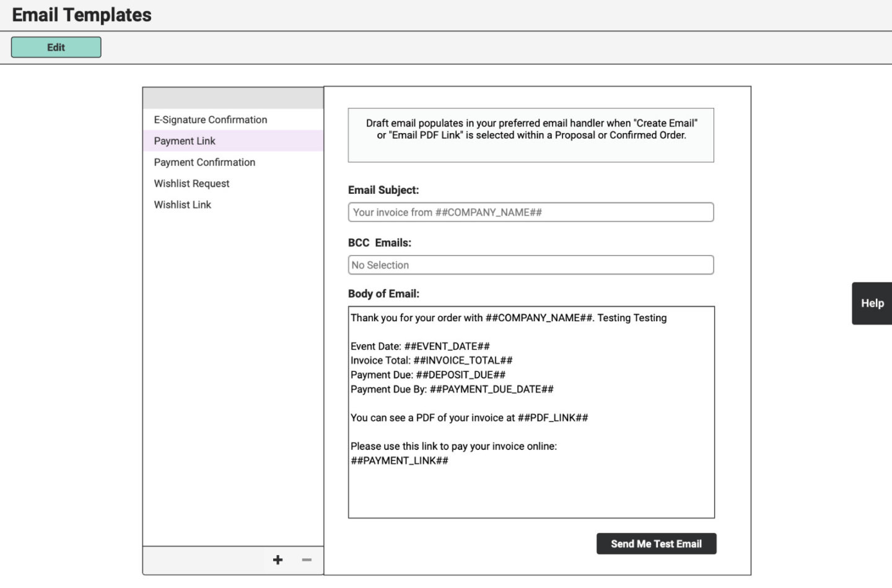892x588 pixels.
Task: Click the gray template list header bar
Action: click(x=233, y=97)
